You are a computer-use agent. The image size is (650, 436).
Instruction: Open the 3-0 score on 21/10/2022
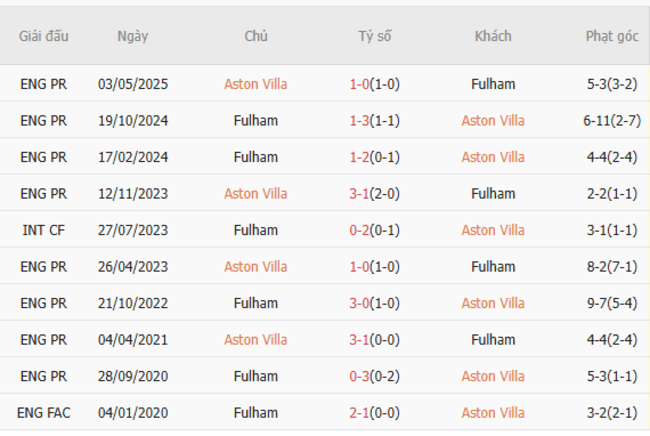(360, 303)
